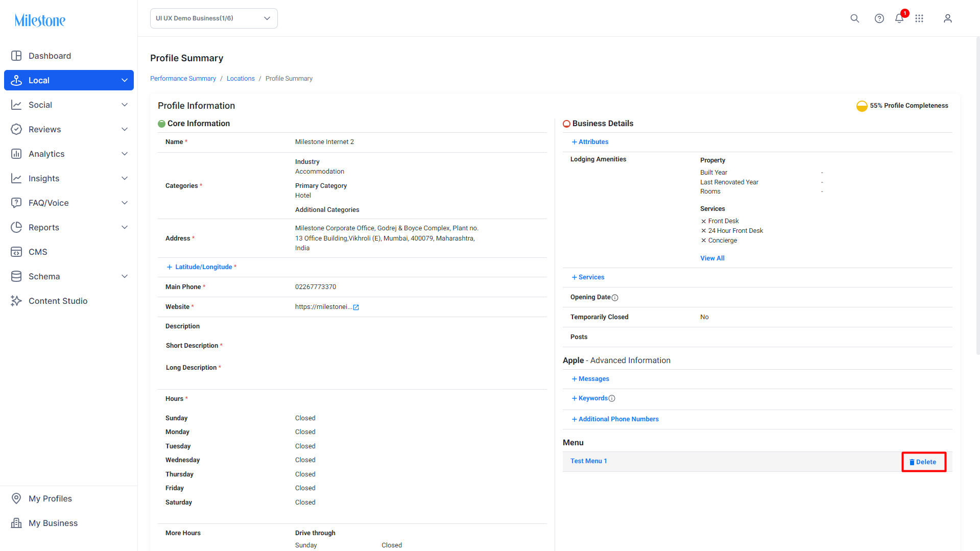The height and width of the screenshot is (551, 980).
Task: Click the vertical page scrollbar
Action: (x=977, y=197)
